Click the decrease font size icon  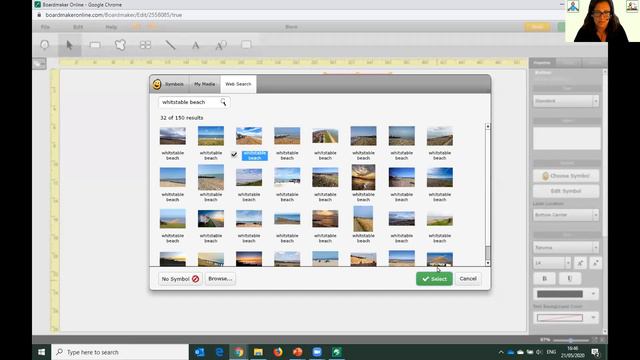(x=595, y=263)
